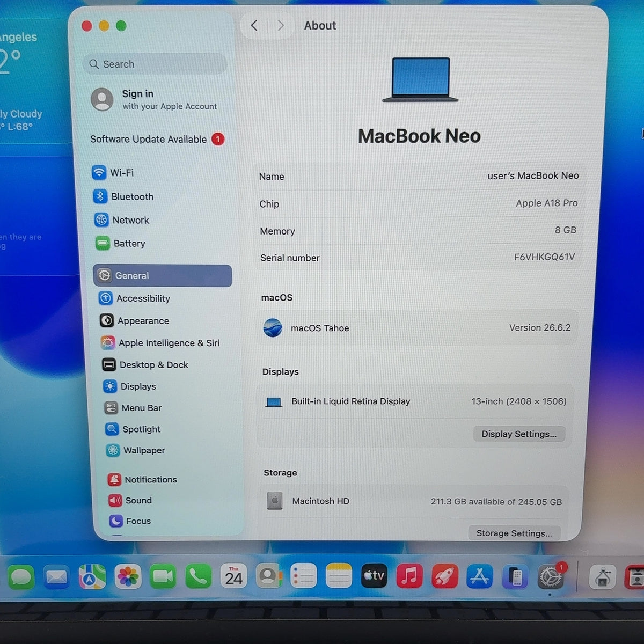Image resolution: width=644 pixels, height=644 pixels.
Task: Click "Version 26.6.2" text
Action: [x=539, y=327]
